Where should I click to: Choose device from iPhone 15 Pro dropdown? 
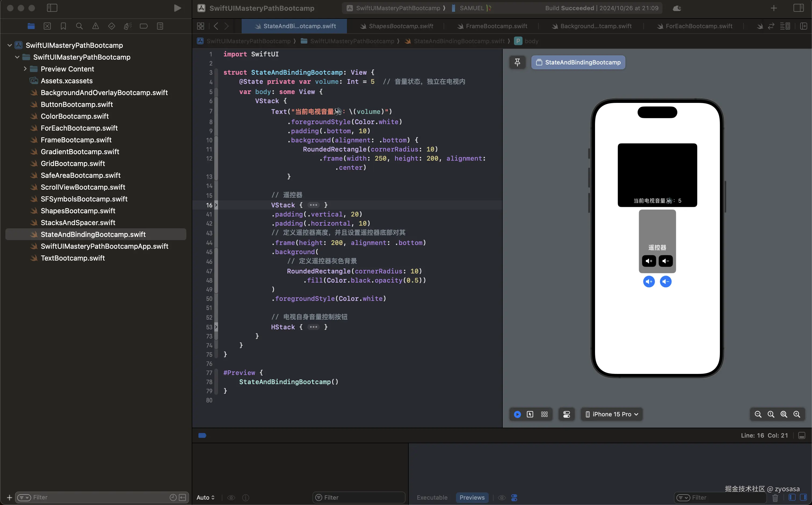pyautogui.click(x=612, y=414)
